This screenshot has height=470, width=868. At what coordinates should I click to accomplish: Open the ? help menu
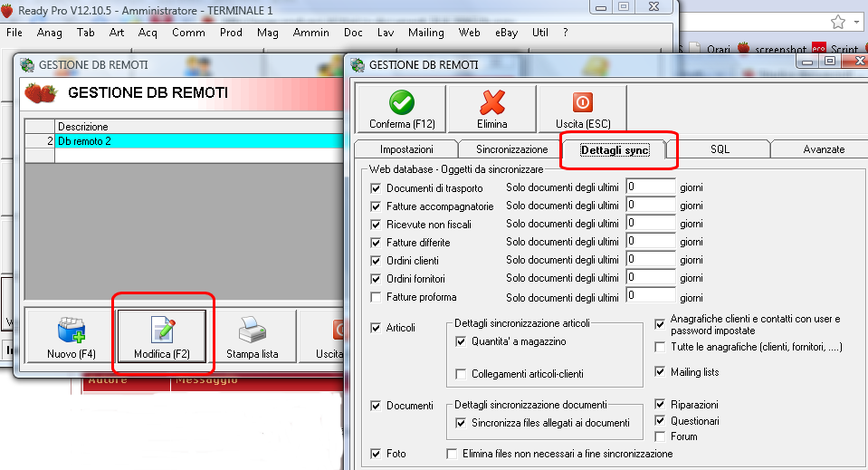[565, 33]
